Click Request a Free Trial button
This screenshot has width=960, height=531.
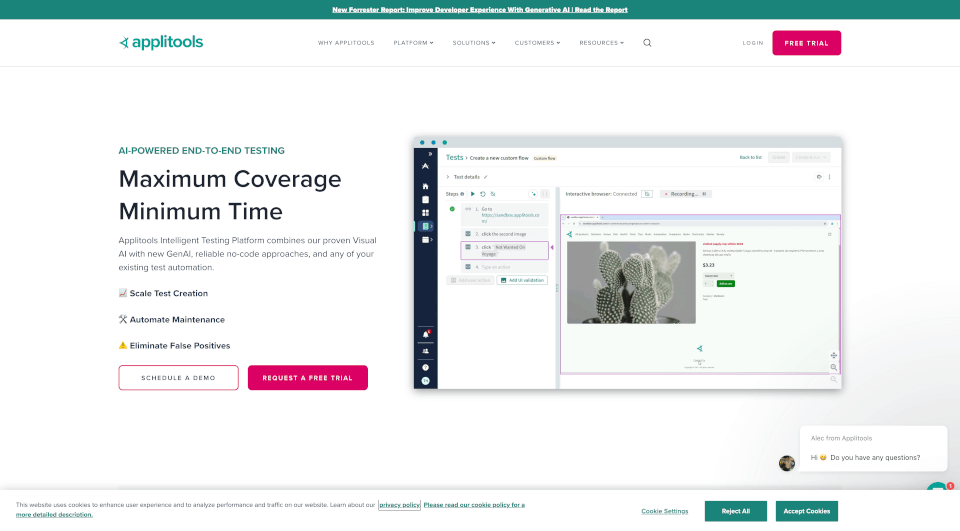pyautogui.click(x=307, y=378)
